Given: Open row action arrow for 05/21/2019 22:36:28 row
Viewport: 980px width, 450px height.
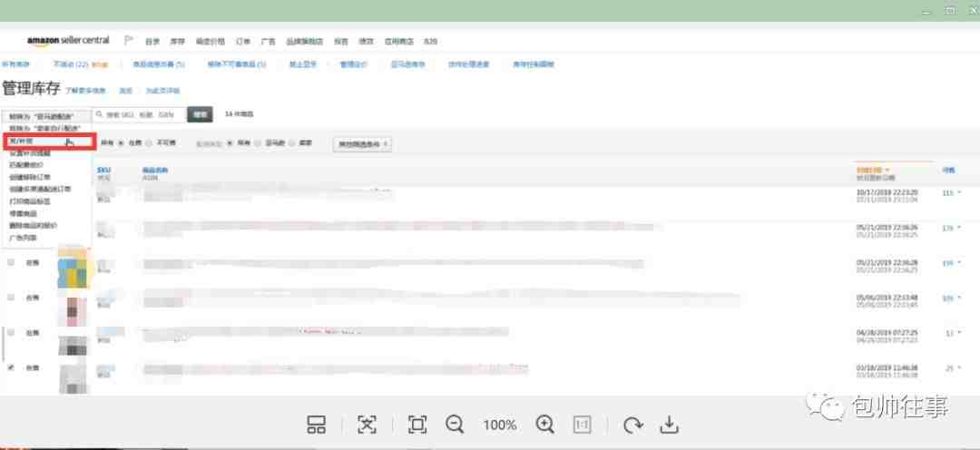Looking at the screenshot, I should [959, 264].
